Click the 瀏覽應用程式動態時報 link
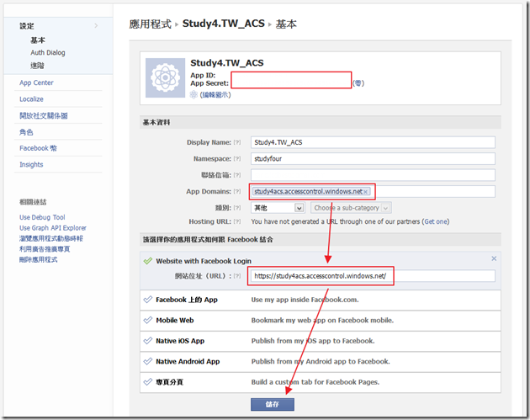Screen dimensions: 530x420 (51, 238)
